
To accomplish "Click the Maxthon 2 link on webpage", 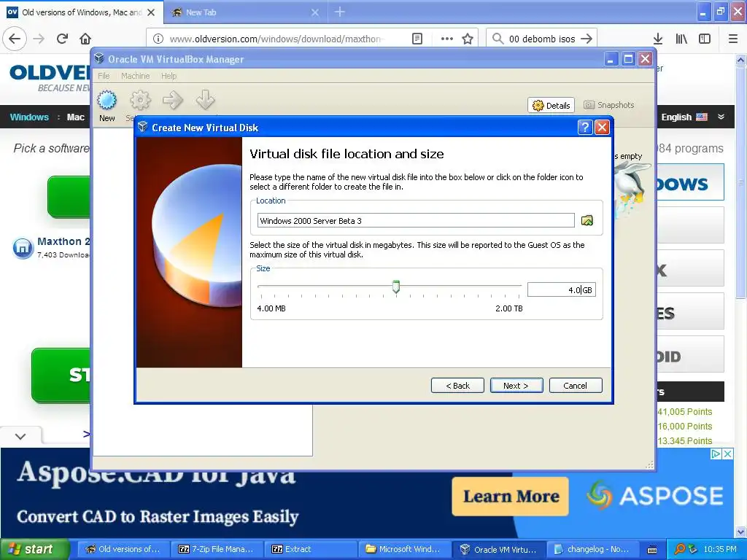I will [63, 241].
